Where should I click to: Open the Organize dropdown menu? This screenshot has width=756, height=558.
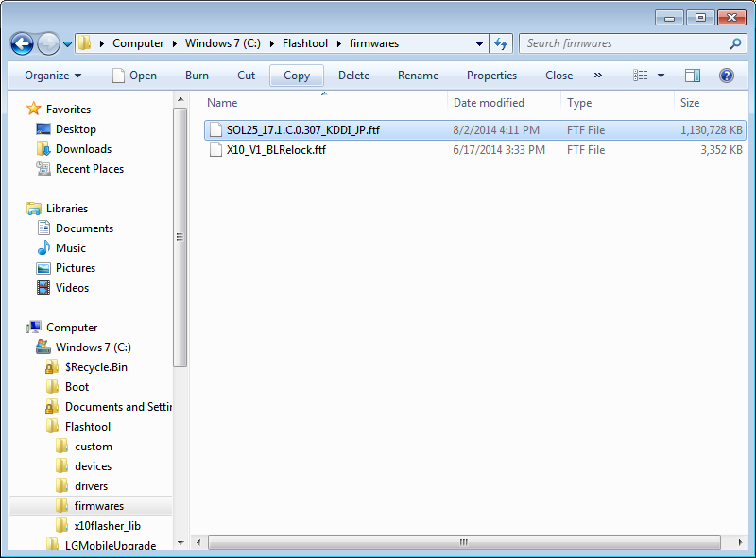[53, 76]
